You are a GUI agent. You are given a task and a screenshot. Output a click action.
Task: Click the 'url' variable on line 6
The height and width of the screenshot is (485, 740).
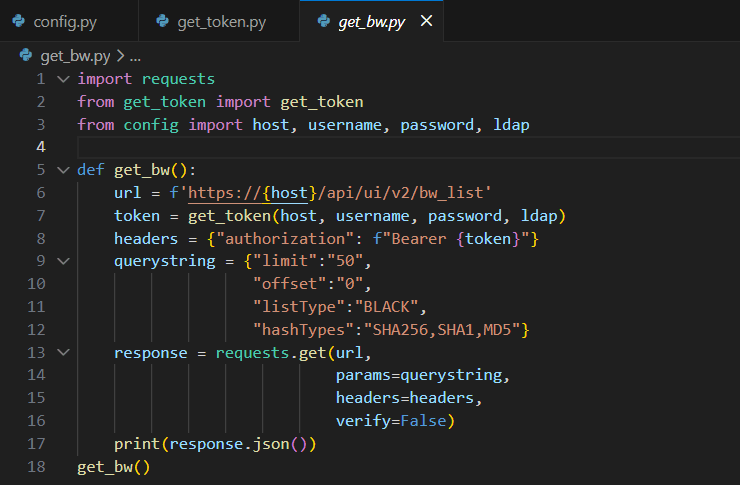tap(127, 192)
